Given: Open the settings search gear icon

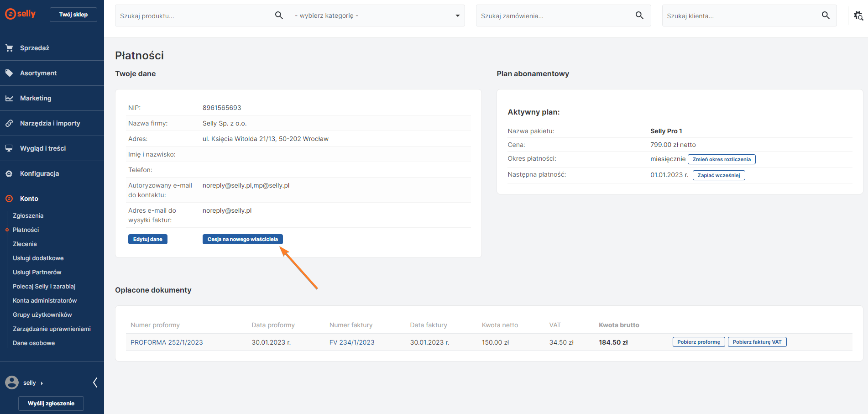Looking at the screenshot, I should click(858, 16).
